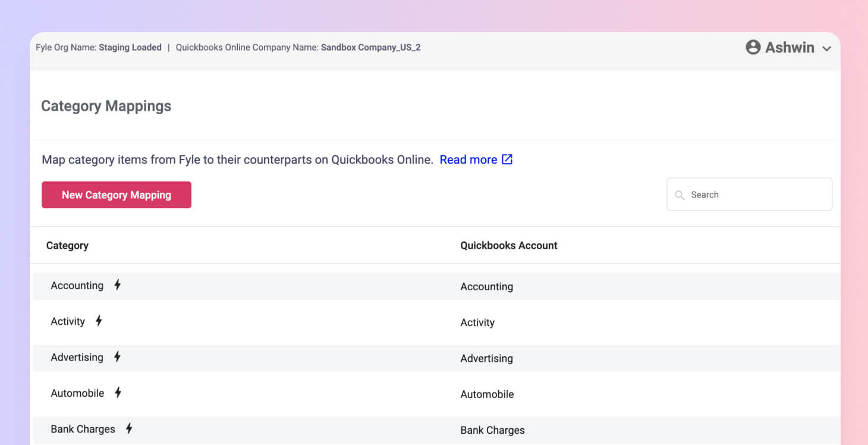Click the Category Mappings page heading

click(106, 106)
